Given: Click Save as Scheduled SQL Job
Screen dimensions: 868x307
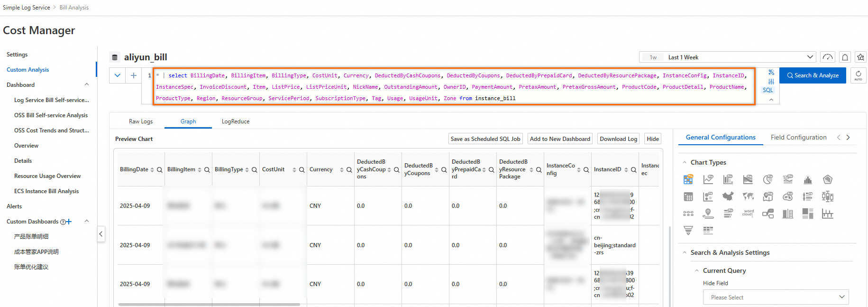Looking at the screenshot, I should pyautogui.click(x=485, y=139).
